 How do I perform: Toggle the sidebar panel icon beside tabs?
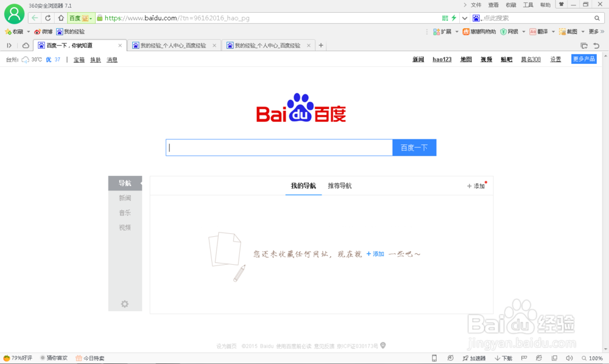[x=9, y=46]
